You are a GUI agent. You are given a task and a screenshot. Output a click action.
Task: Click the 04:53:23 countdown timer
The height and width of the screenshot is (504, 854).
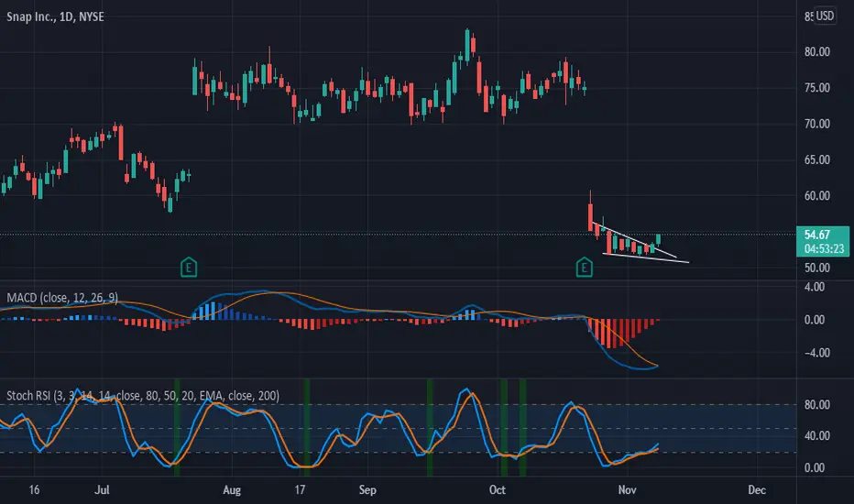[x=824, y=248]
